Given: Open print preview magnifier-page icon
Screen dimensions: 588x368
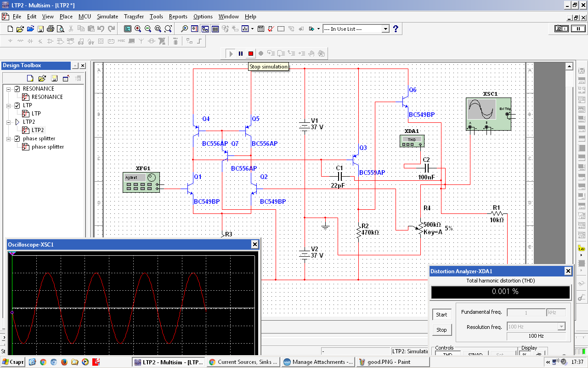Looking at the screenshot, I should [60, 29].
